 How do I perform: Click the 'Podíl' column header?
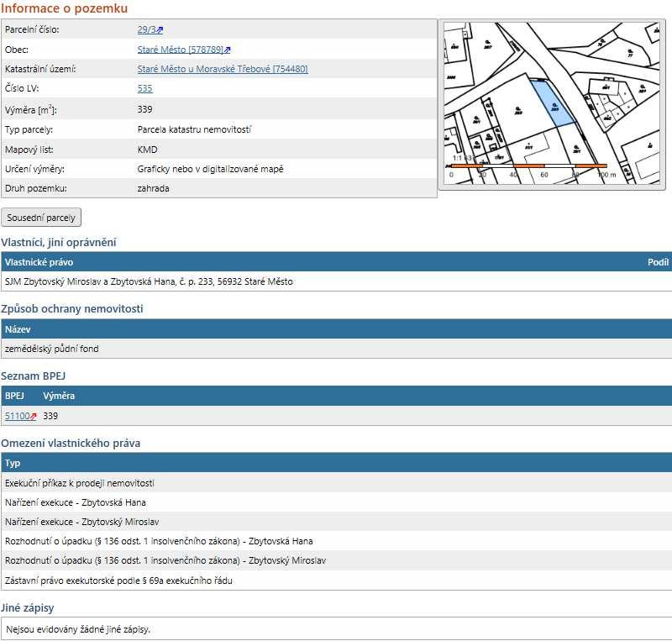(659, 262)
